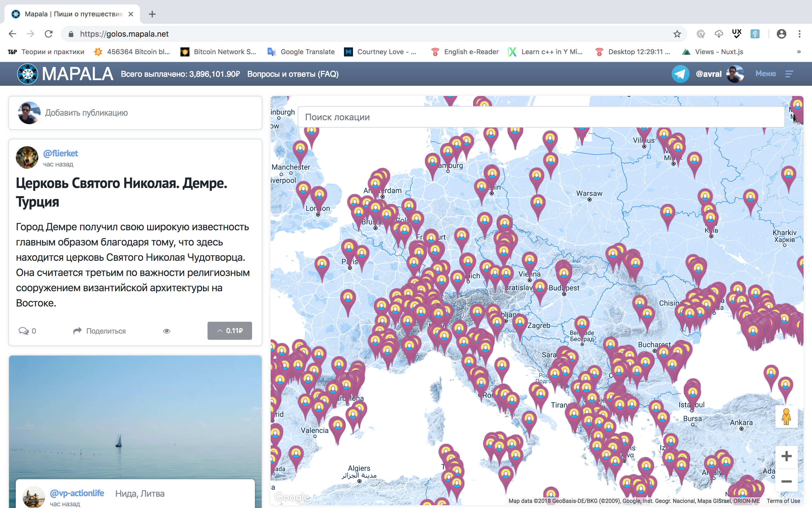Viewport: 812px width, 508px height.
Task: Click the browser forward arrow
Action: (30, 34)
